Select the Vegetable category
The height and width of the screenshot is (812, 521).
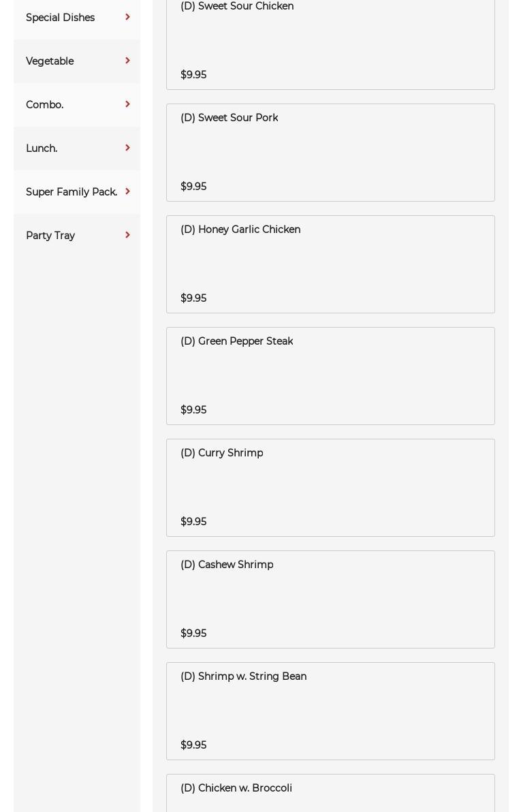[50, 61]
